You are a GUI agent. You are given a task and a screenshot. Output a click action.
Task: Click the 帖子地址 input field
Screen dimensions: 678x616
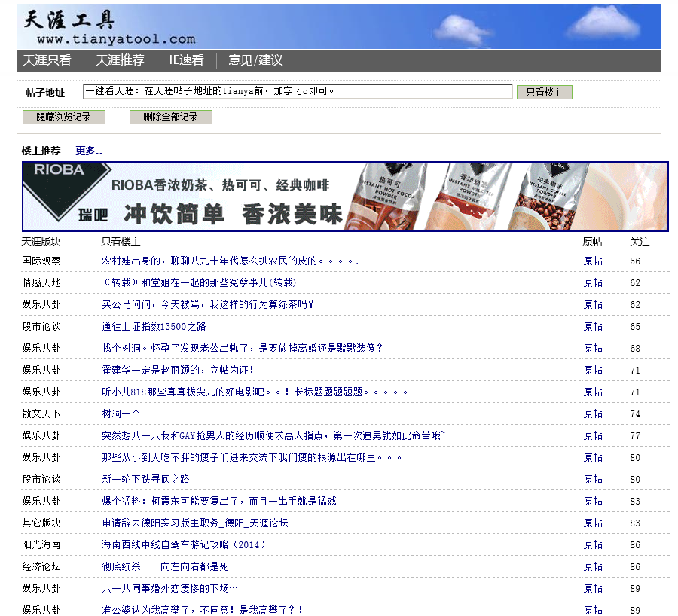(298, 91)
